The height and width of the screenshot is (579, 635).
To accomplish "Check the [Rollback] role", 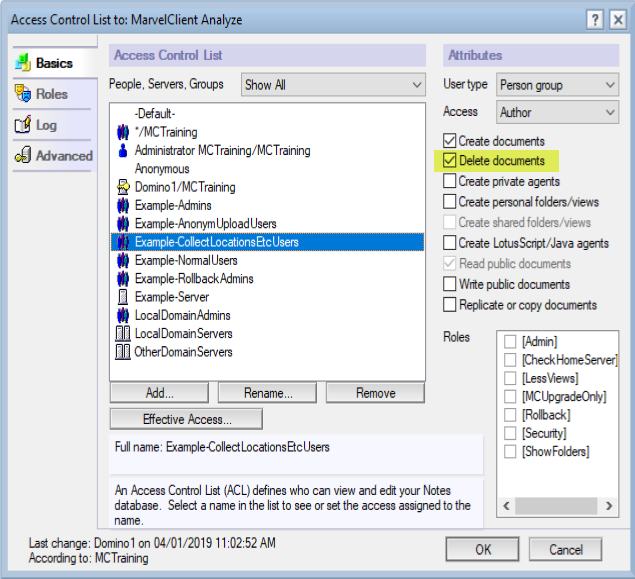I will pyautogui.click(x=510, y=415).
